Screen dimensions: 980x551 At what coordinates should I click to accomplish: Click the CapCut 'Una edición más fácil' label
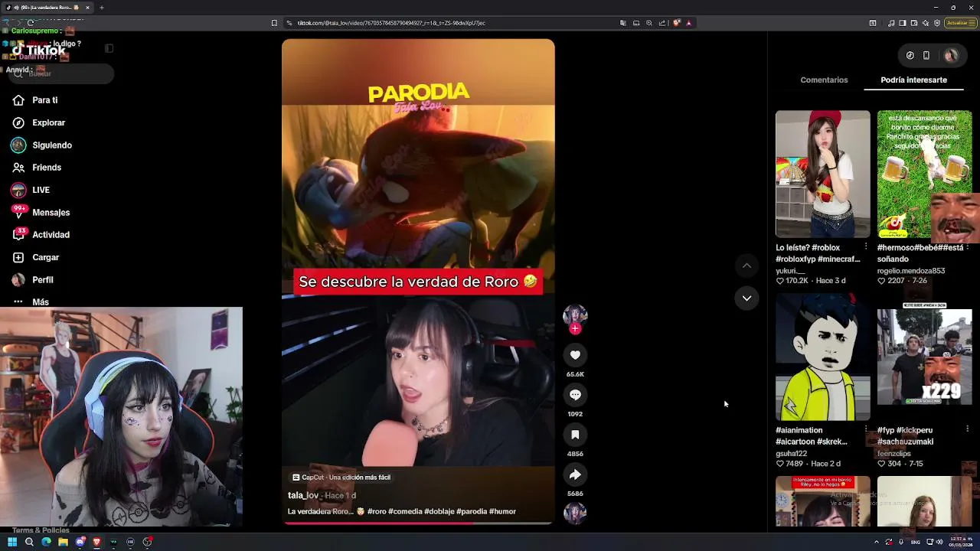(x=341, y=478)
